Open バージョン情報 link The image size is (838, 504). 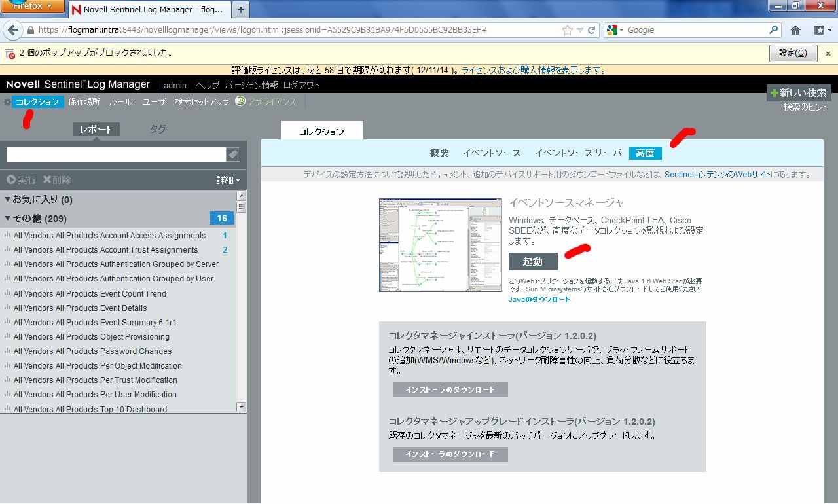pos(252,85)
